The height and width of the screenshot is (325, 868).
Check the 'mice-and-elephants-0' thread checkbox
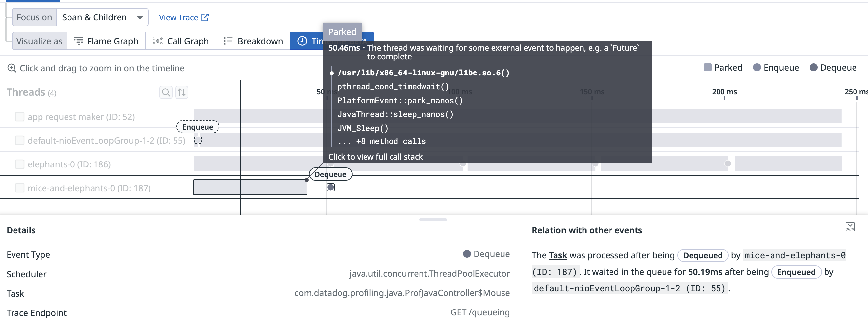(x=19, y=188)
